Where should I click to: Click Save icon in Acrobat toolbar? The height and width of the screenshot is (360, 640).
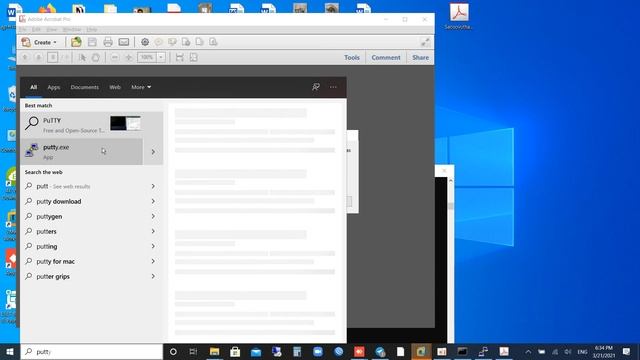92,42
